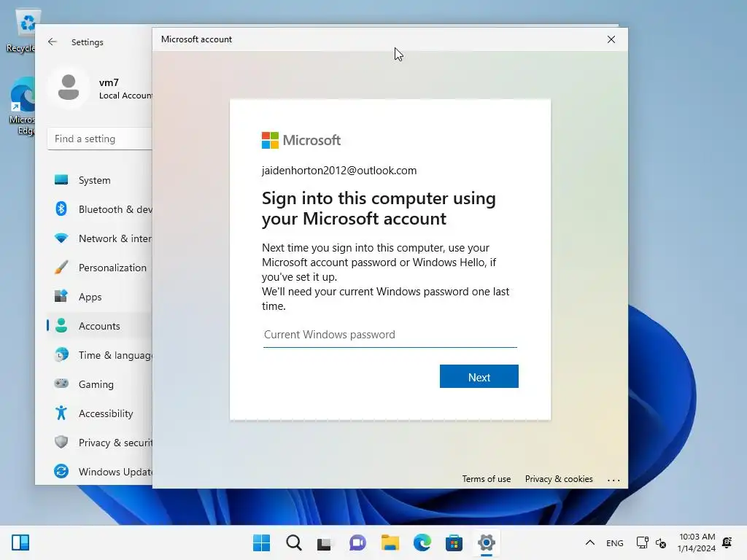This screenshot has width=747, height=560.
Task: Open Gaming settings category
Action: pos(99,384)
